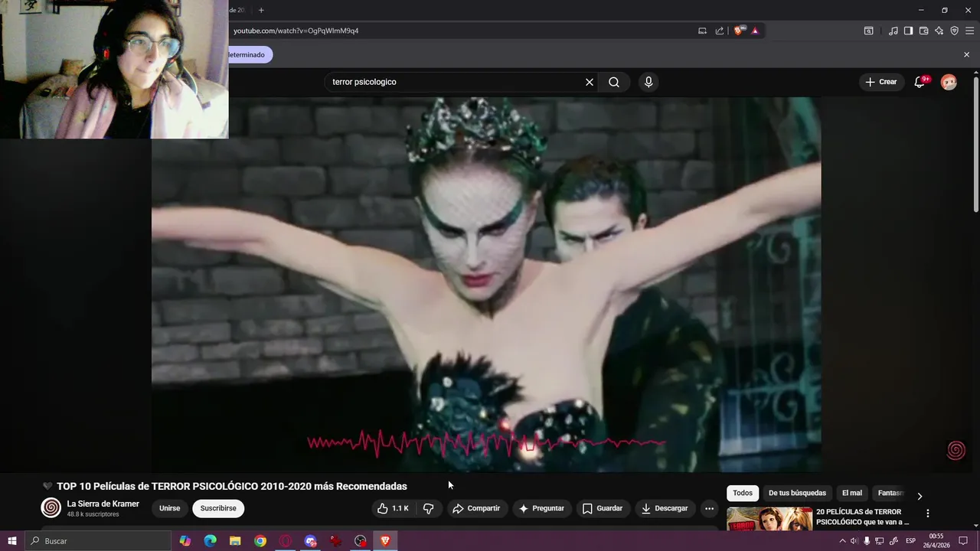Open the Brave Wallet icon
This screenshot has width=980, height=551.
tap(923, 31)
